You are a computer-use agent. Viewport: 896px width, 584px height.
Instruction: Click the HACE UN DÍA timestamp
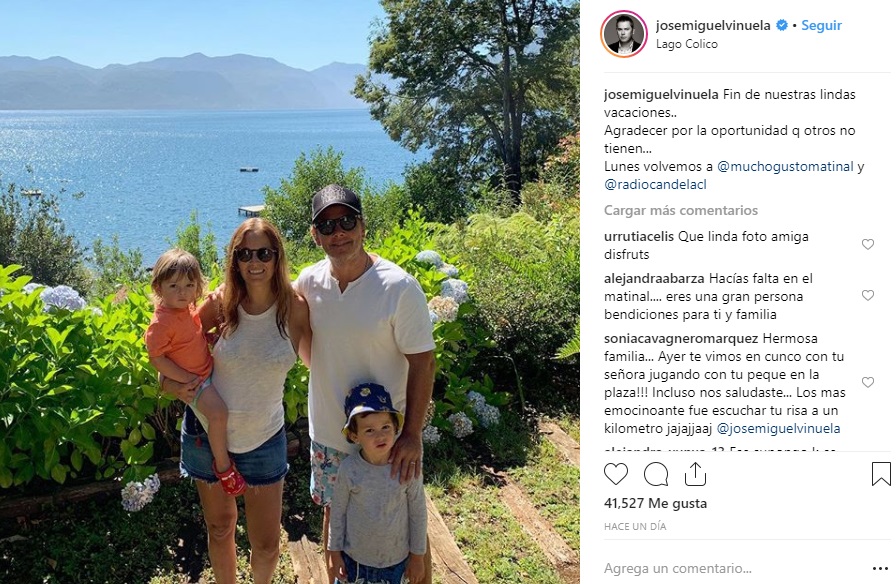point(635,526)
